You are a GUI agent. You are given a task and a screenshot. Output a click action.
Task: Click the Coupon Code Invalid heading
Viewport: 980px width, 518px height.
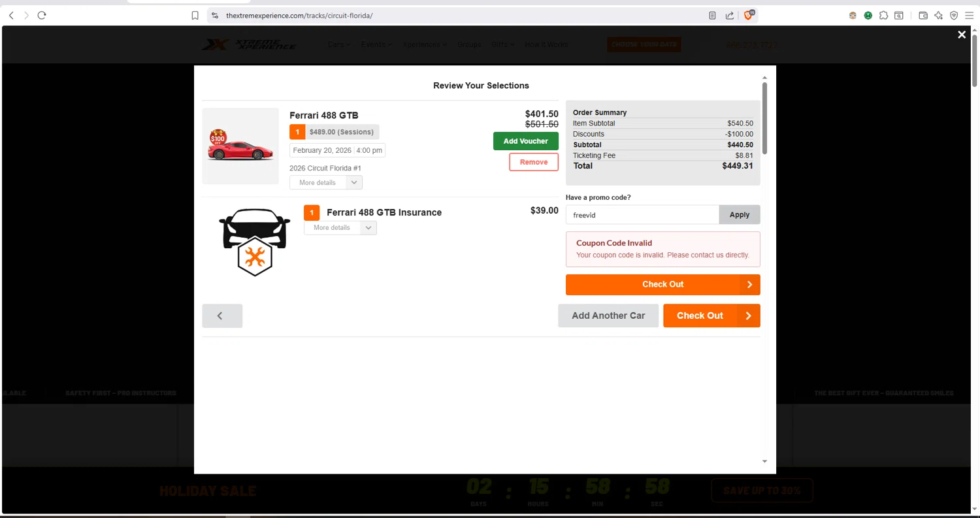(614, 243)
